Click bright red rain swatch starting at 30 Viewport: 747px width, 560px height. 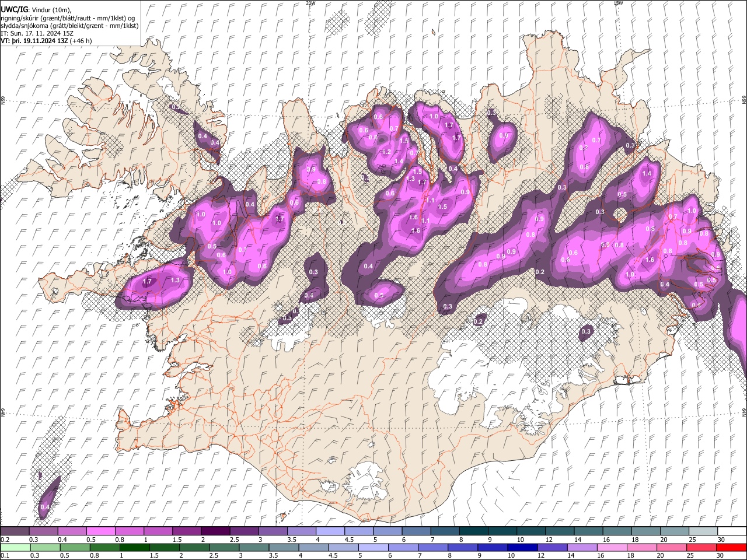coord(732,548)
